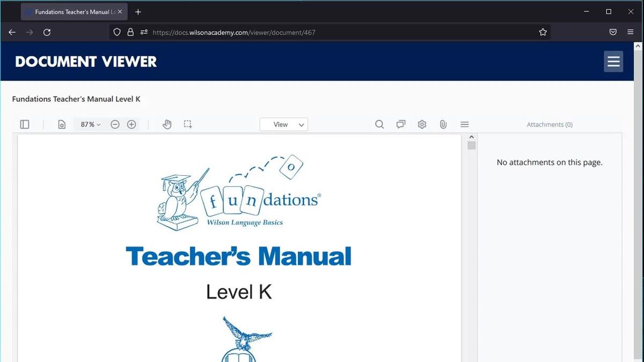This screenshot has width=644, height=362.
Task: Click the Level K text in document
Action: pos(239,292)
